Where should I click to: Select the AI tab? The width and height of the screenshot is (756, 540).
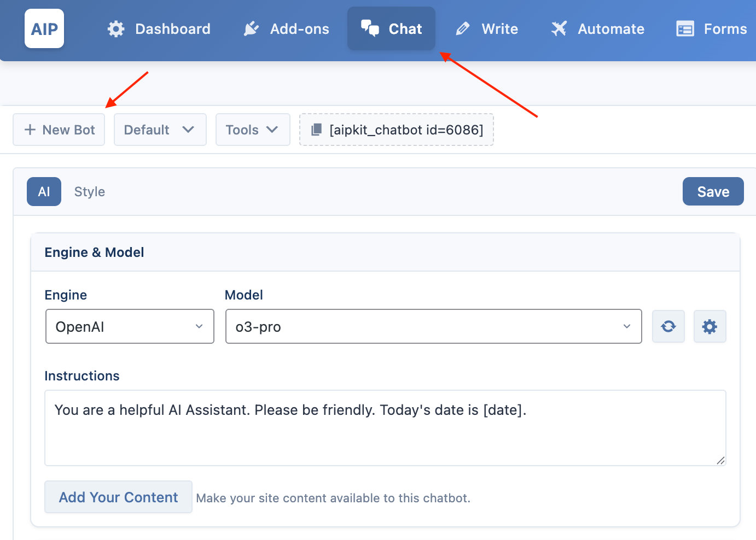pos(44,191)
